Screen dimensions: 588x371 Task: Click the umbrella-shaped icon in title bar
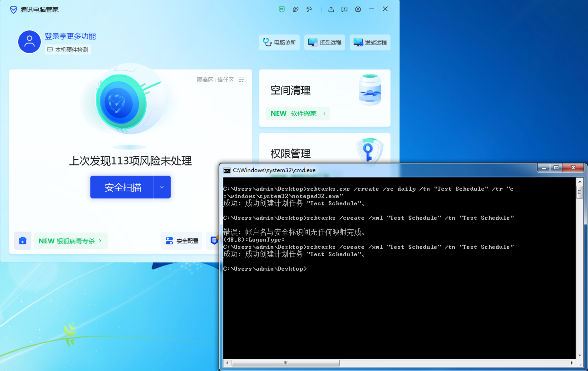[309, 10]
